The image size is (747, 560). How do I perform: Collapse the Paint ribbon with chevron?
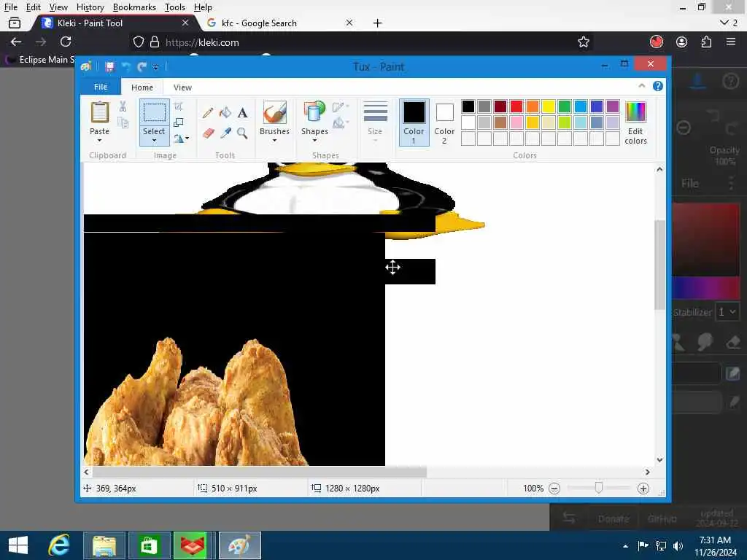tap(642, 86)
